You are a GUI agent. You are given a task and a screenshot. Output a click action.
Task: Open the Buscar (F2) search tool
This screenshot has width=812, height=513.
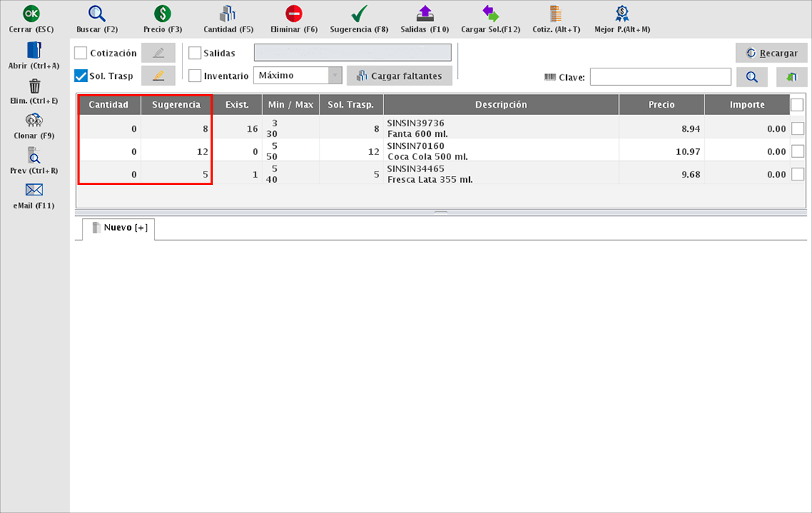coord(97,14)
